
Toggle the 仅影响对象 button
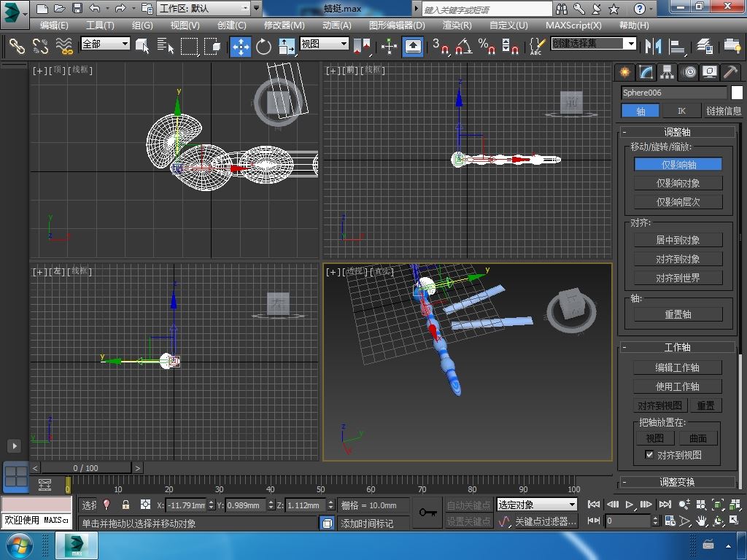coord(678,183)
